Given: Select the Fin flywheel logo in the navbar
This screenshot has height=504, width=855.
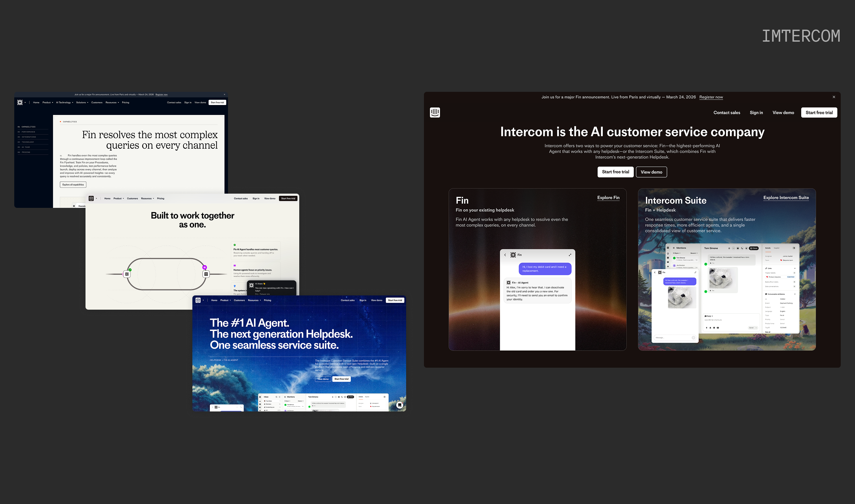Looking at the screenshot, I should pyautogui.click(x=20, y=102).
